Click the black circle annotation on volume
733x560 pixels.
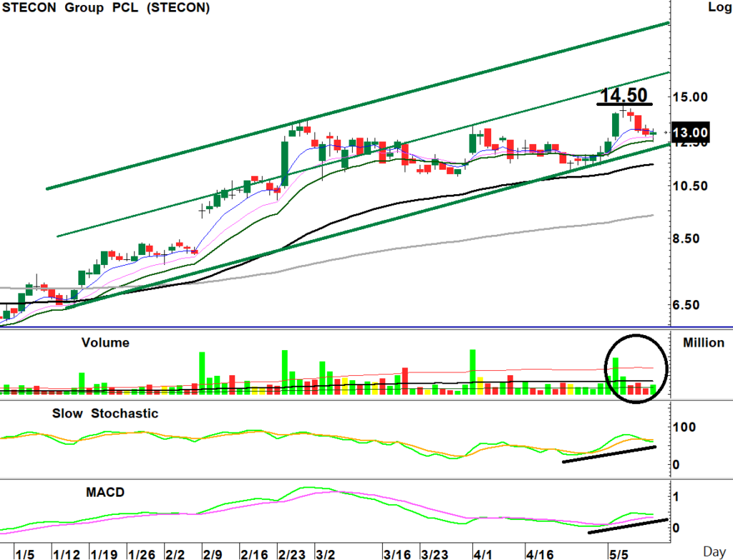636,367
